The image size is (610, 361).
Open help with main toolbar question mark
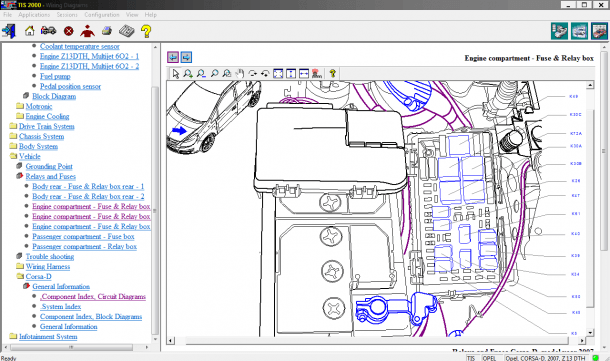(146, 31)
